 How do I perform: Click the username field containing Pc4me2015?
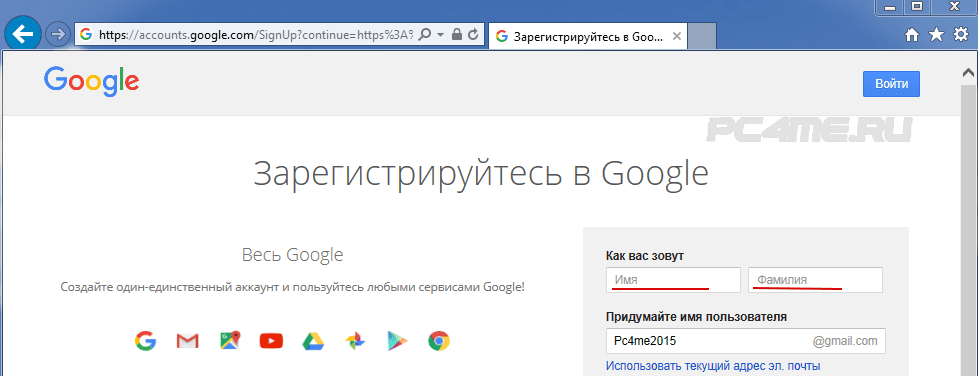coord(745,341)
